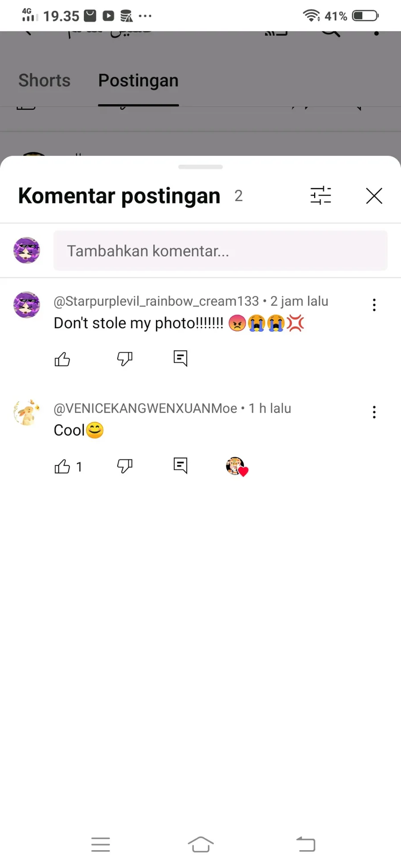Tap the Tambahkan komentar input field
The height and width of the screenshot is (868, 401).
tap(221, 251)
